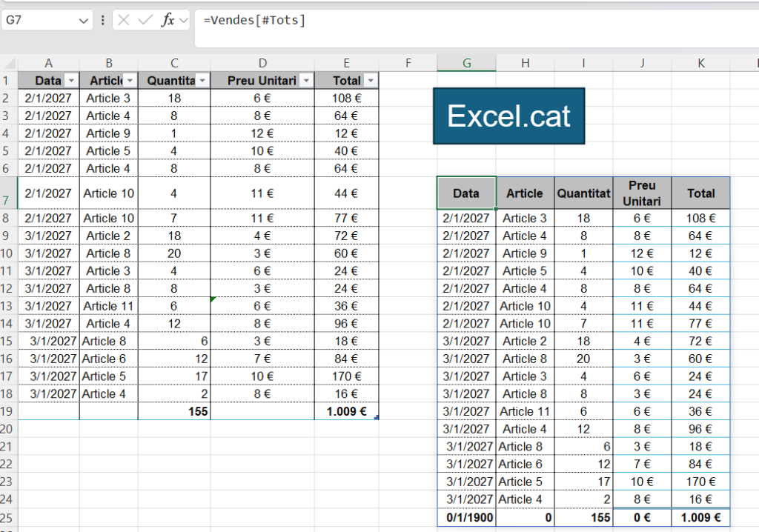Click the table resize handle at cell E19
The image size is (759, 532).
coord(376,417)
